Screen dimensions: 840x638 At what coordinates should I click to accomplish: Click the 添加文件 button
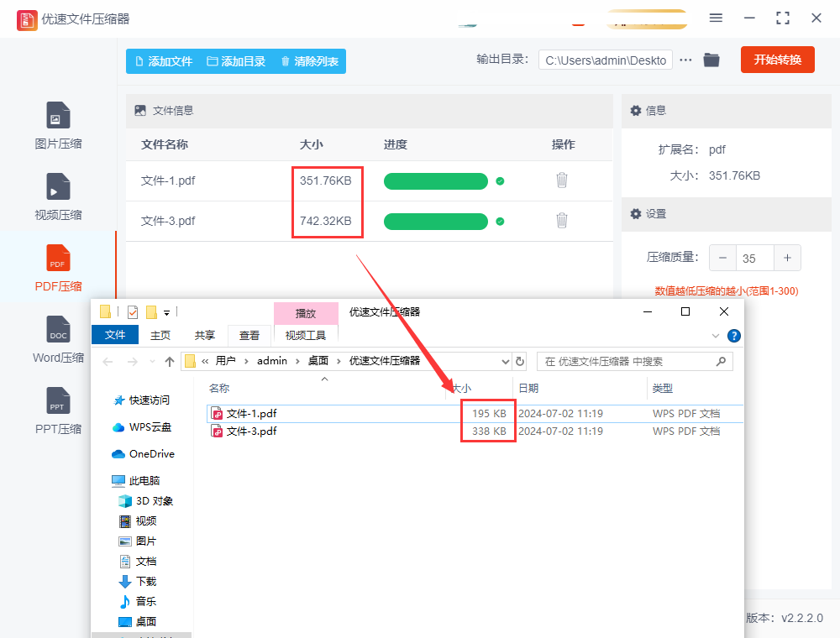pyautogui.click(x=164, y=61)
